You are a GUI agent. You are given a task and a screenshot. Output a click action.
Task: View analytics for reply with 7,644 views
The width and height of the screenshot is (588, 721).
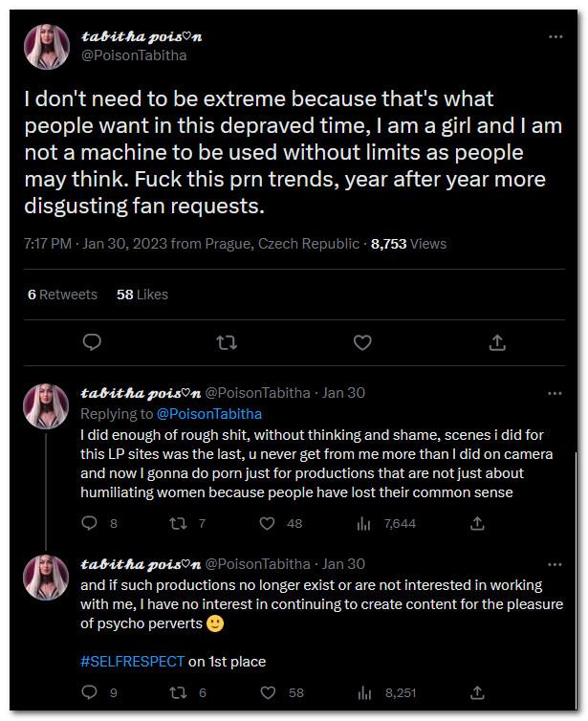pyautogui.click(x=364, y=523)
